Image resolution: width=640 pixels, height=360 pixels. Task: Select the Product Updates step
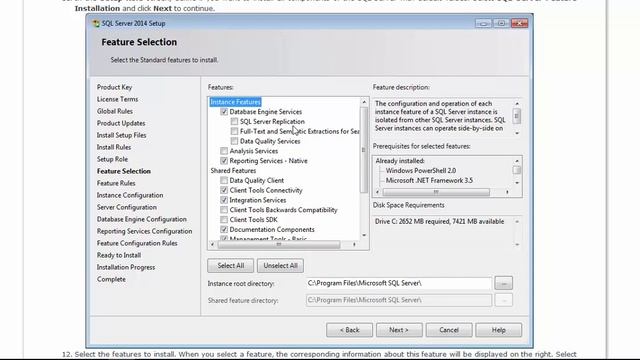121,123
